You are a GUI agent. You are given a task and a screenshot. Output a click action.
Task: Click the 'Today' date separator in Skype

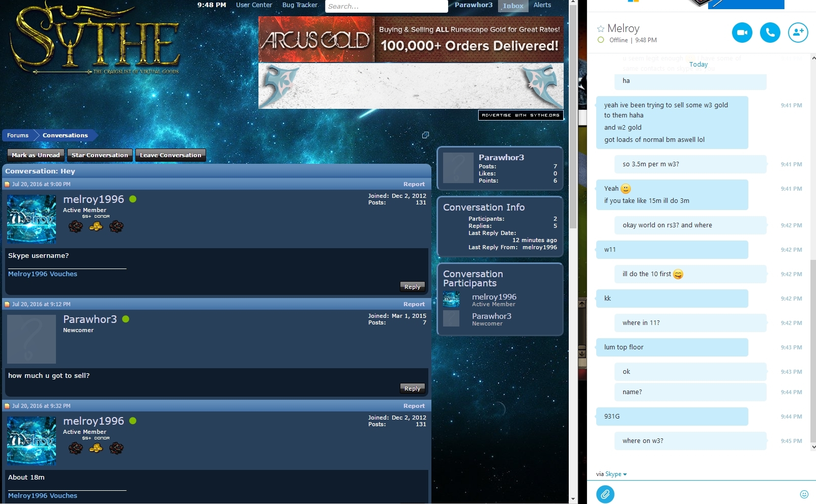click(698, 65)
